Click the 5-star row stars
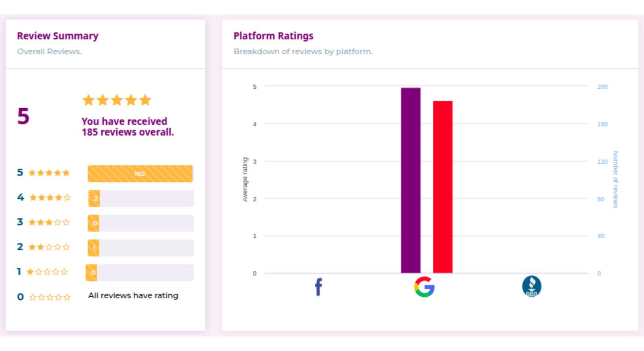Screen dimensions: 644x351 point(49,173)
